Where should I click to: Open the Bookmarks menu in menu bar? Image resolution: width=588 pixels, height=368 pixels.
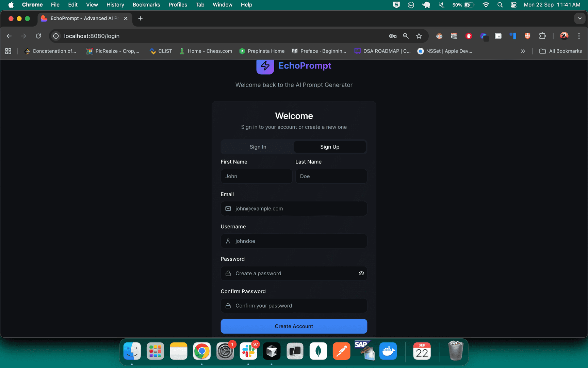coord(146,5)
